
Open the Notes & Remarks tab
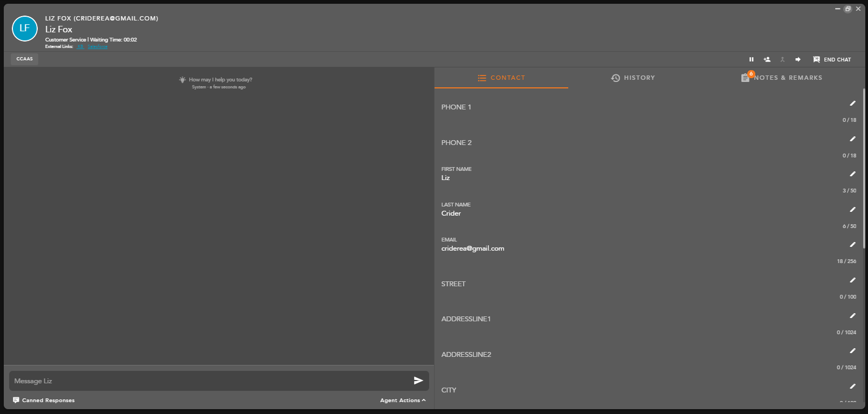(782, 78)
